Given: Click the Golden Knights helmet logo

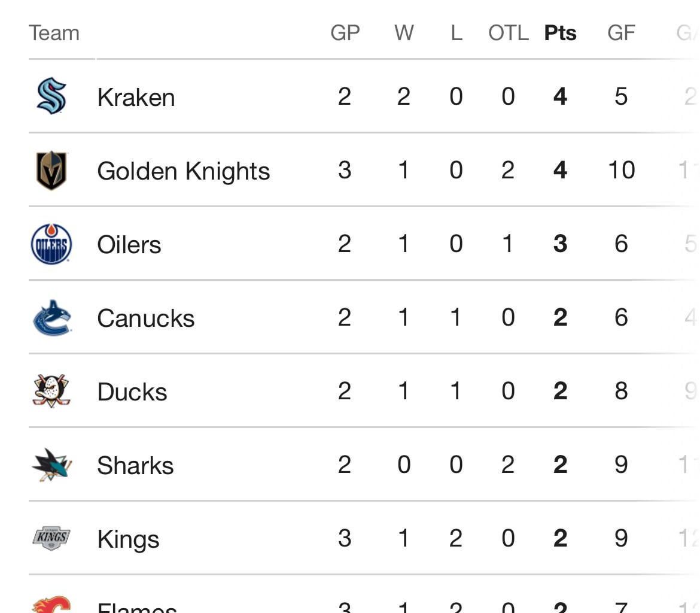Looking at the screenshot, I should tap(51, 170).
